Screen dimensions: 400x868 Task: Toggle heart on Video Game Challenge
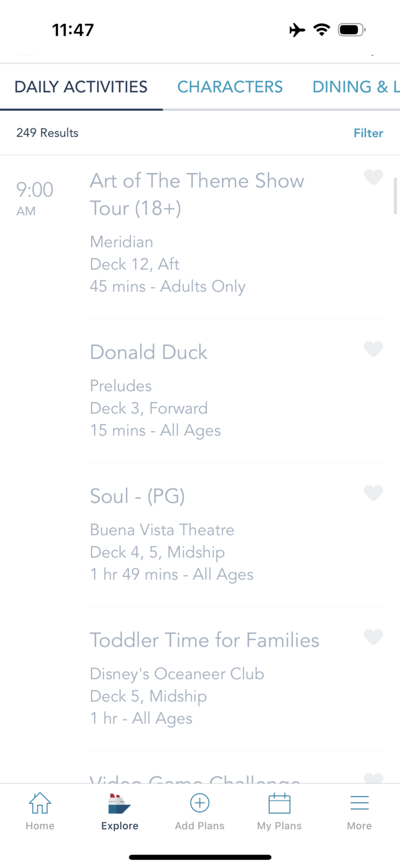[373, 778]
